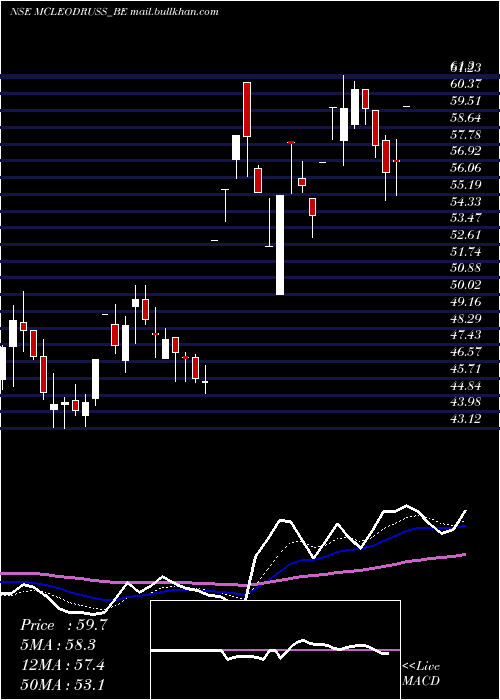Click the MACD inset chart panel
The height and width of the screenshot is (700, 500).
pyautogui.click(x=275, y=650)
